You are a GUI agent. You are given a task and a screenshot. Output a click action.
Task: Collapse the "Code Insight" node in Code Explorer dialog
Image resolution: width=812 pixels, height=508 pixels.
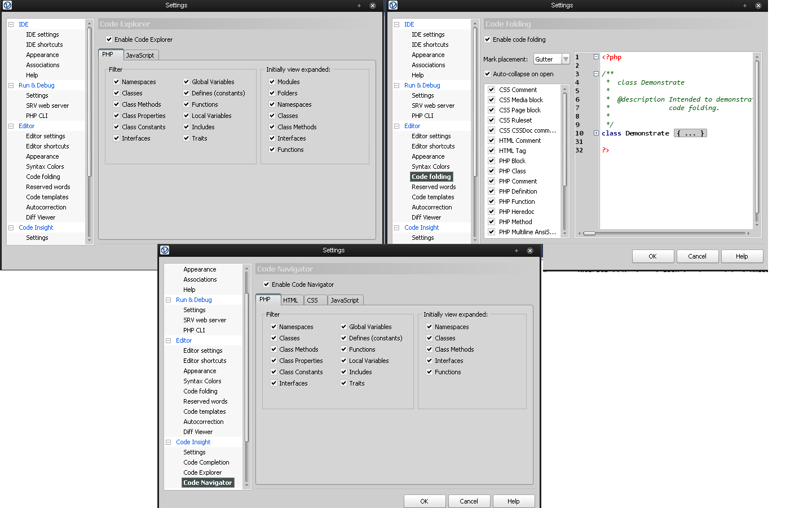point(11,227)
